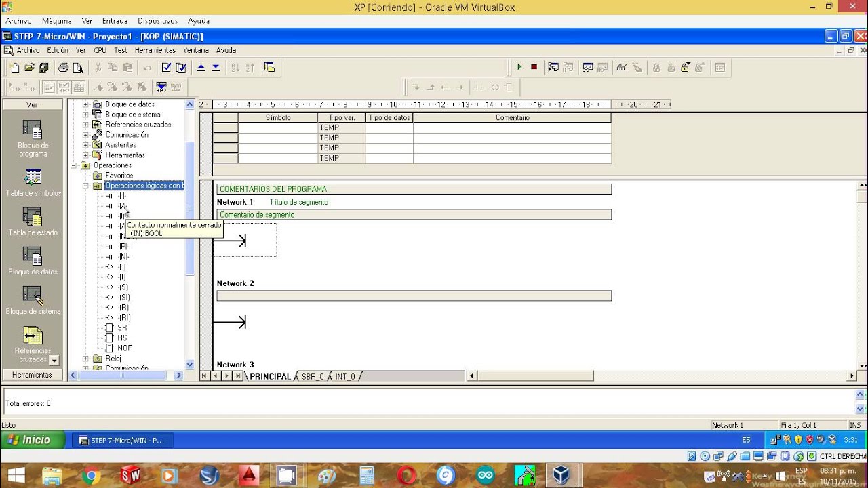Open Referencias cruzadas in the navigation bar
This screenshot has height=488, width=868.
pos(33,344)
